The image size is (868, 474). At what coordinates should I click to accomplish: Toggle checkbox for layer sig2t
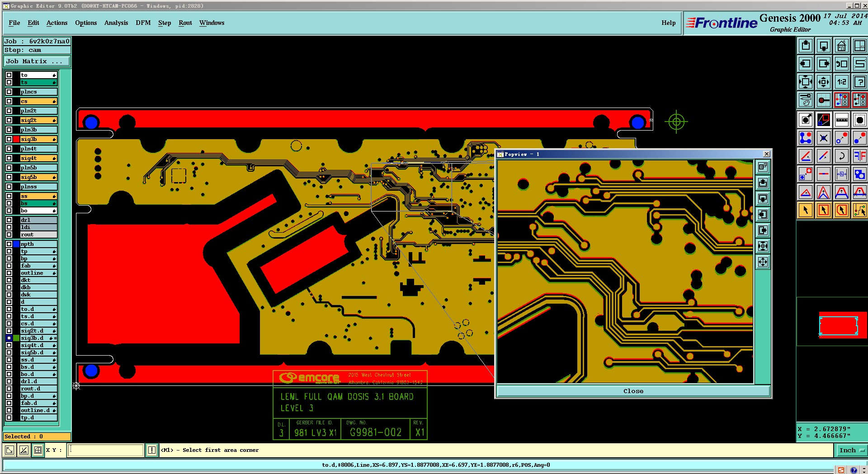pyautogui.click(x=9, y=120)
